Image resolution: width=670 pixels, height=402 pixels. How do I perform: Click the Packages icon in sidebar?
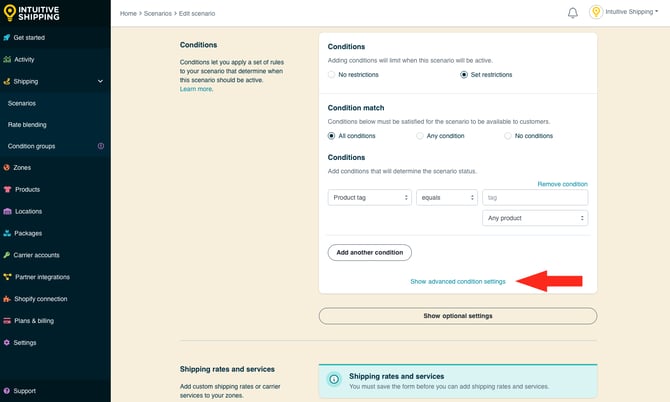coord(8,233)
